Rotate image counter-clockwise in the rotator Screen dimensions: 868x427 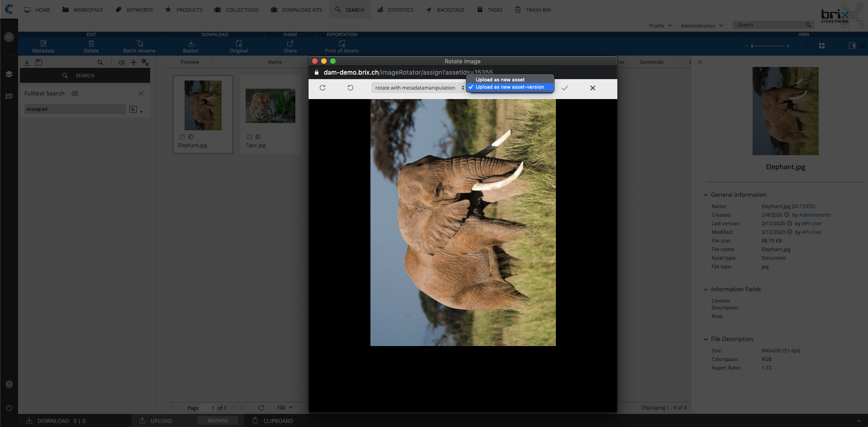point(350,88)
